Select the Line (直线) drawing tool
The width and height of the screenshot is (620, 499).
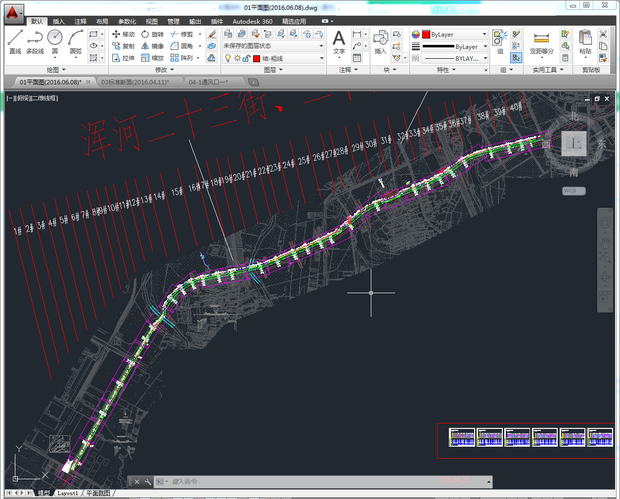(x=15, y=40)
